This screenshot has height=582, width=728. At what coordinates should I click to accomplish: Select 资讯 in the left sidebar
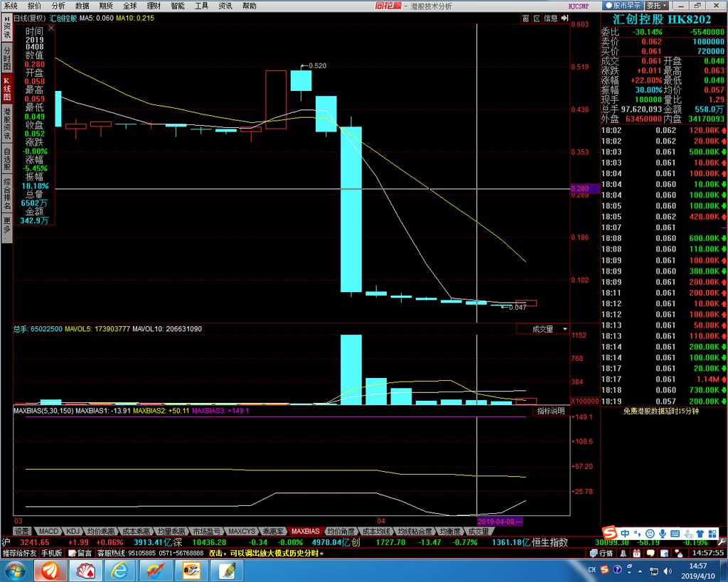point(7,31)
